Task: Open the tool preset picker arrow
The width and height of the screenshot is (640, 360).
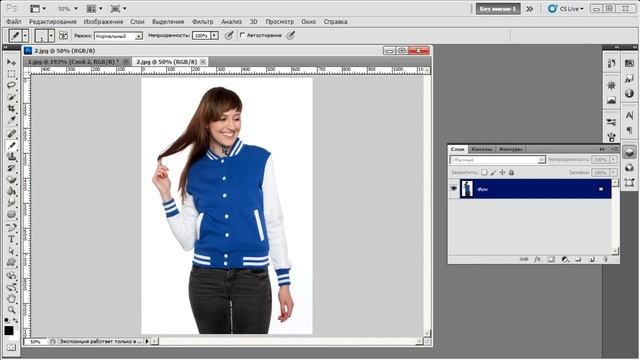Action: (x=25, y=36)
